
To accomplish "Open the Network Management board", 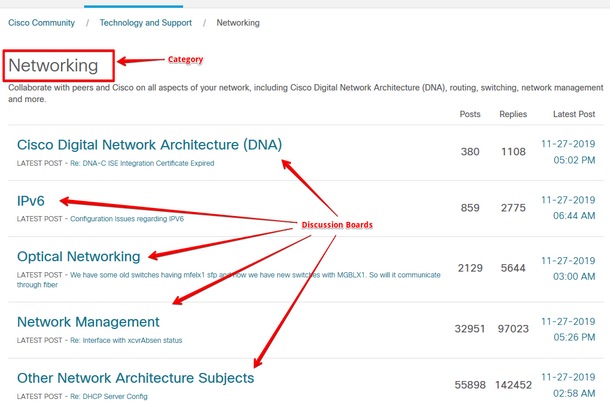I will [88, 322].
